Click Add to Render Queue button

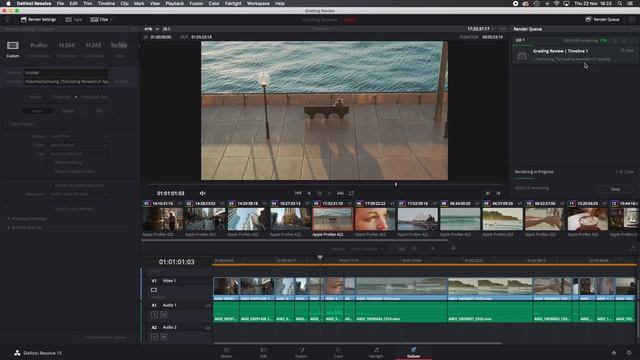(x=106, y=338)
